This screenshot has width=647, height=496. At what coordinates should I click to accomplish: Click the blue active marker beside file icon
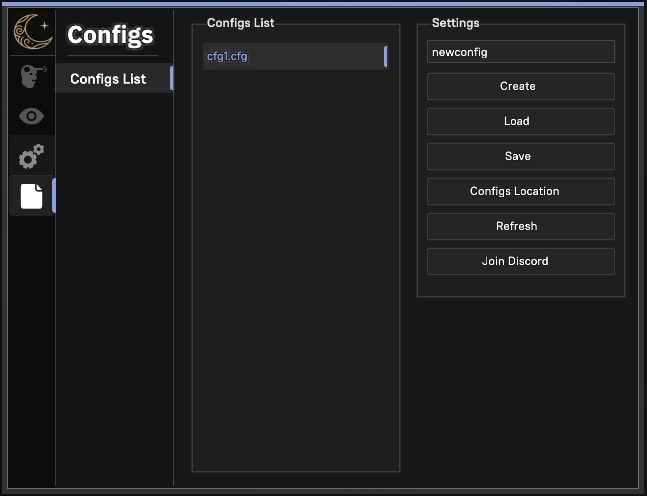(x=53, y=196)
